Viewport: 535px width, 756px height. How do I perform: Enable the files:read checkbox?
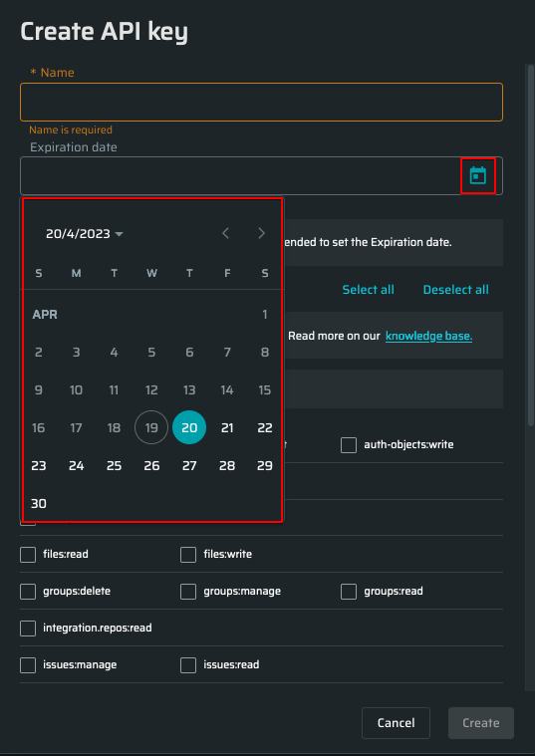coord(28,555)
